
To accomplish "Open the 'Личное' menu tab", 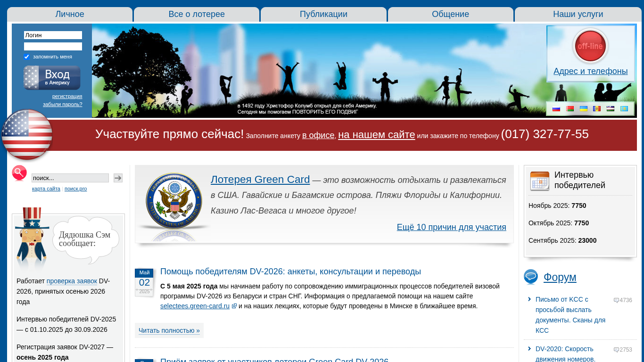I will (x=70, y=14).
